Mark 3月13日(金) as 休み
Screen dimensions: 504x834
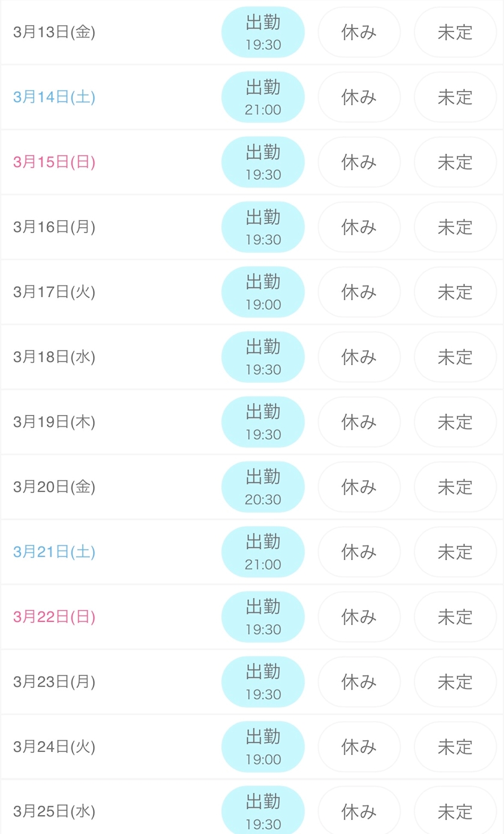coord(359,32)
